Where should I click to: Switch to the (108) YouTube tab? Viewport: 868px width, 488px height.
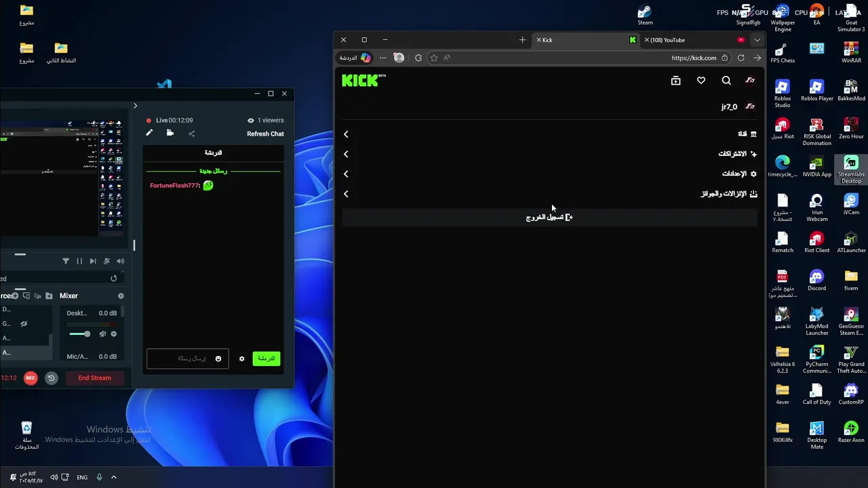(694, 40)
